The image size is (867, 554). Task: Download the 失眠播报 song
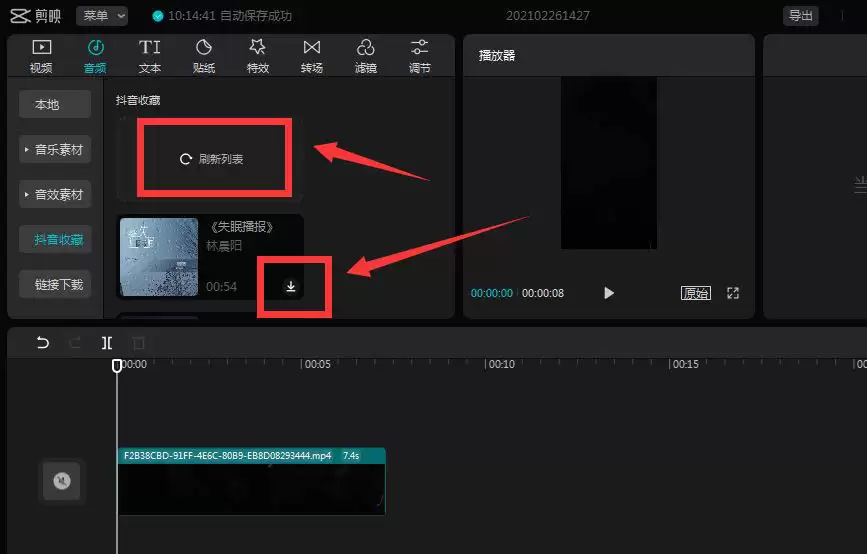point(291,287)
